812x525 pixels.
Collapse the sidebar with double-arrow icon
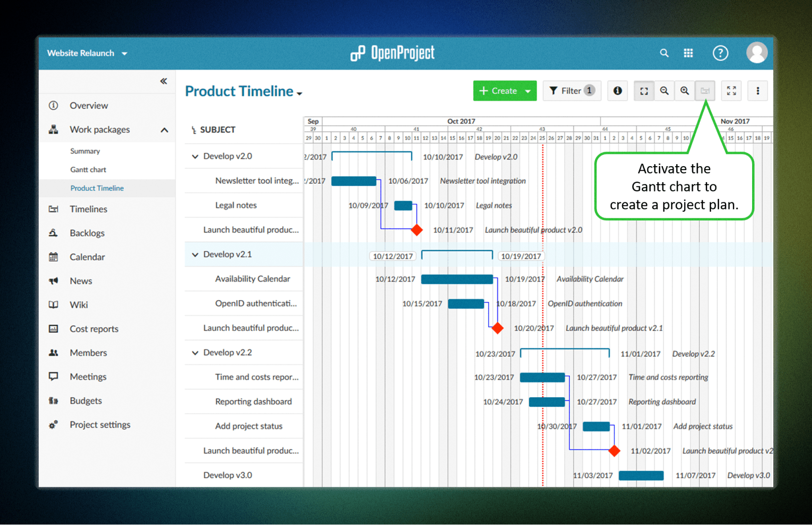164,81
